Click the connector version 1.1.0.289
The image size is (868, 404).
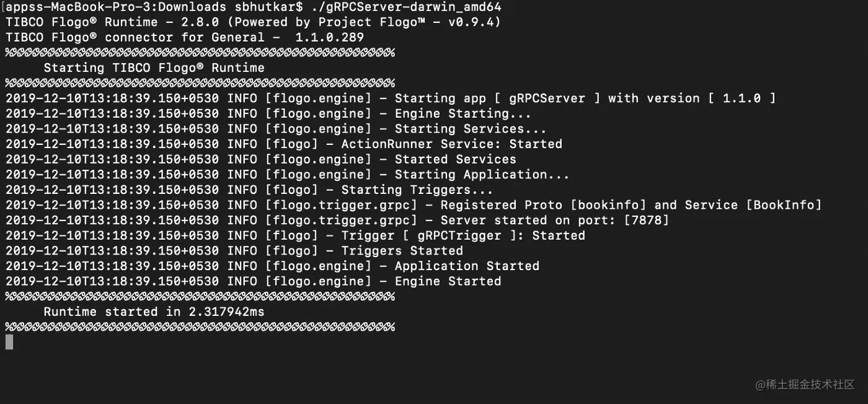[x=329, y=37]
